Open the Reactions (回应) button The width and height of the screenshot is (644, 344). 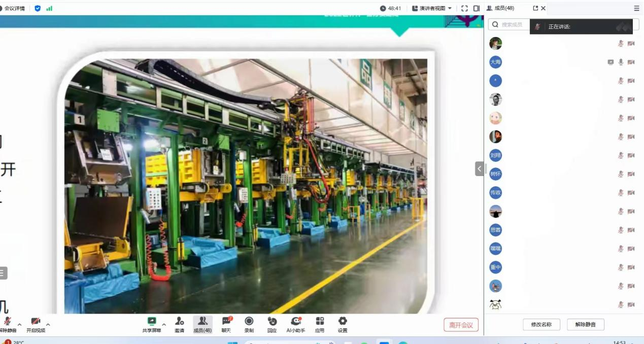point(272,325)
